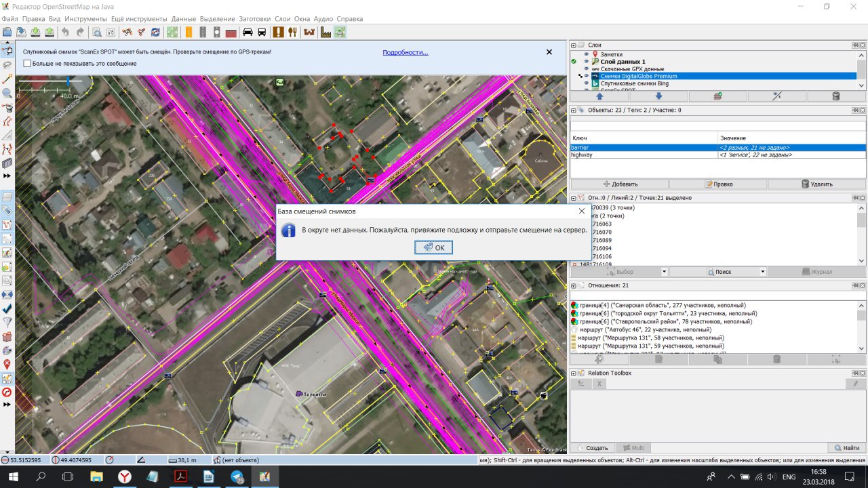Open the Выбор dropdown arrow

[x=665, y=272]
